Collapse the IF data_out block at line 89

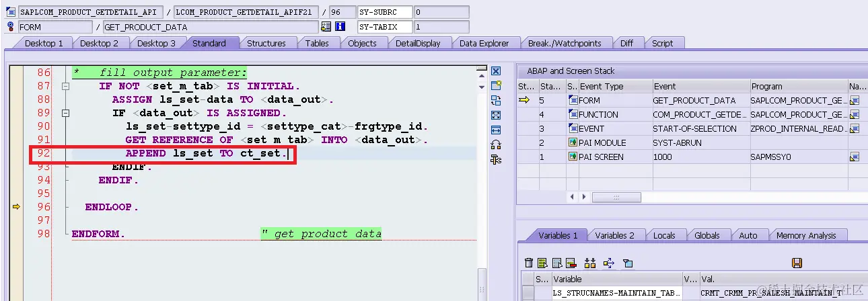[x=65, y=114]
